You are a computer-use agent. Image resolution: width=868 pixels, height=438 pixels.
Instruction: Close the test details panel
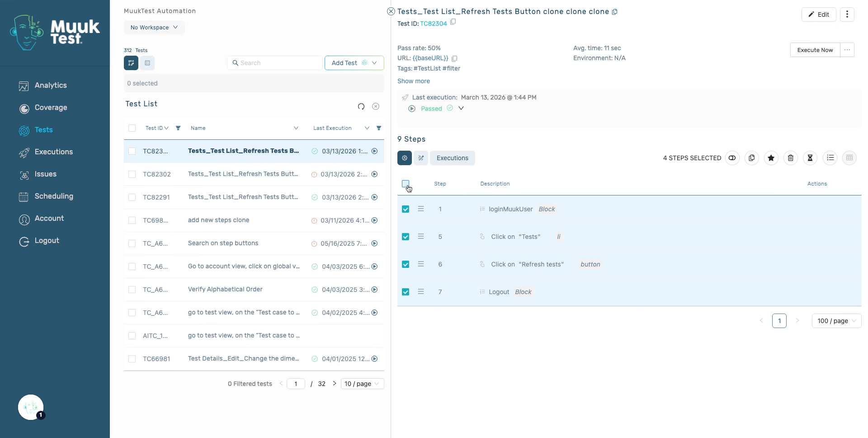pos(391,12)
